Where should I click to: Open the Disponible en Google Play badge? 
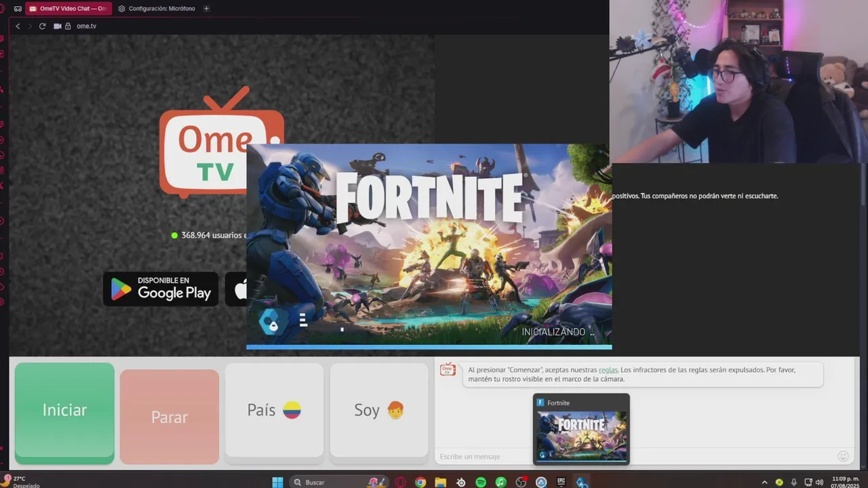[161, 289]
